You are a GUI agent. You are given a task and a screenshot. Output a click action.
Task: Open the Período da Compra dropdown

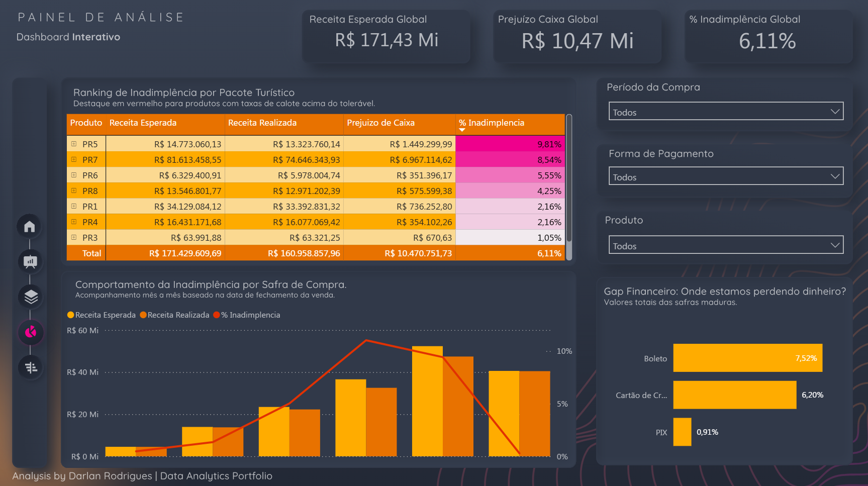[x=725, y=112]
